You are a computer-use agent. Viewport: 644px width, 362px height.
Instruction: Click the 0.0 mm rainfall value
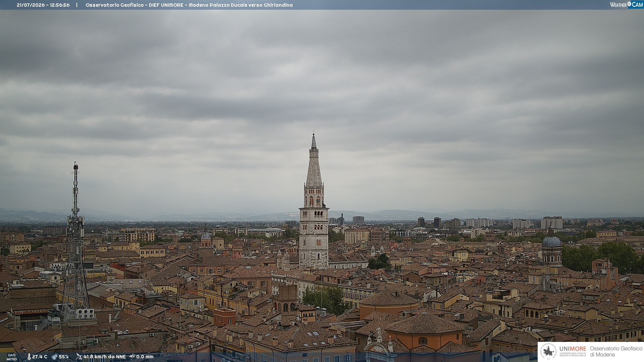click(145, 357)
